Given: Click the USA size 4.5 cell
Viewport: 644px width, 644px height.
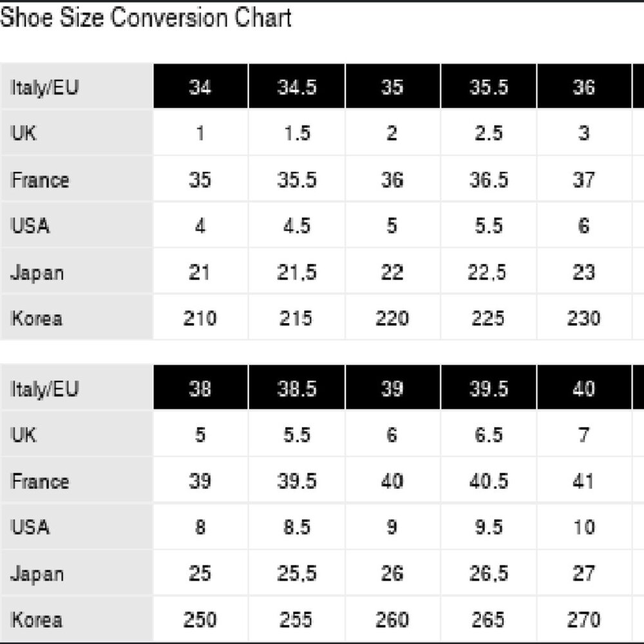Looking at the screenshot, I should pyautogui.click(x=296, y=226).
